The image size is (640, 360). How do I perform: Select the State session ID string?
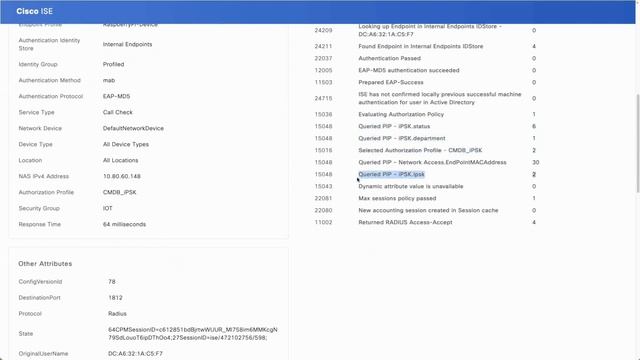click(x=193, y=333)
